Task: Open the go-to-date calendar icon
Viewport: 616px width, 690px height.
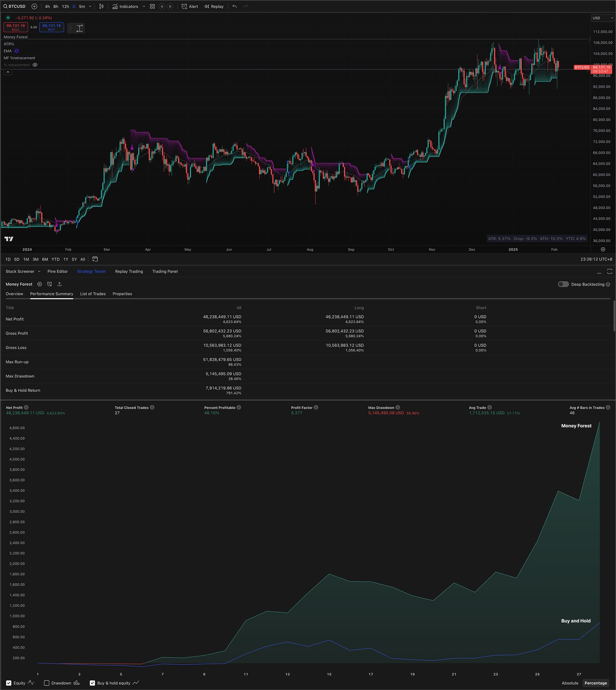Action: point(95,259)
